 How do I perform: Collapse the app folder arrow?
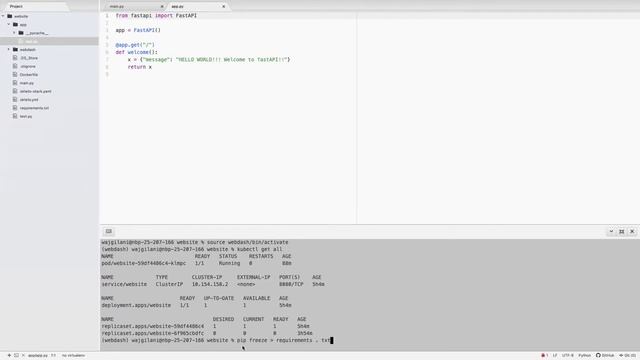[9, 24]
